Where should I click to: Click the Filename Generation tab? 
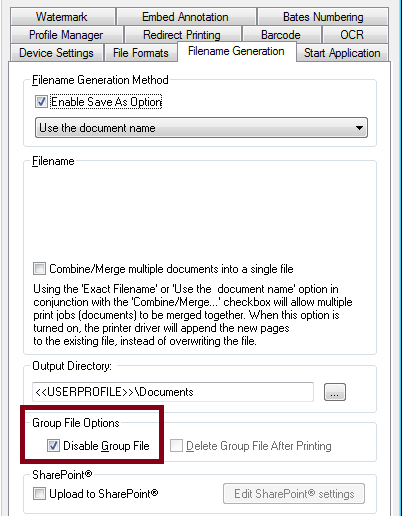pyautogui.click(x=236, y=51)
